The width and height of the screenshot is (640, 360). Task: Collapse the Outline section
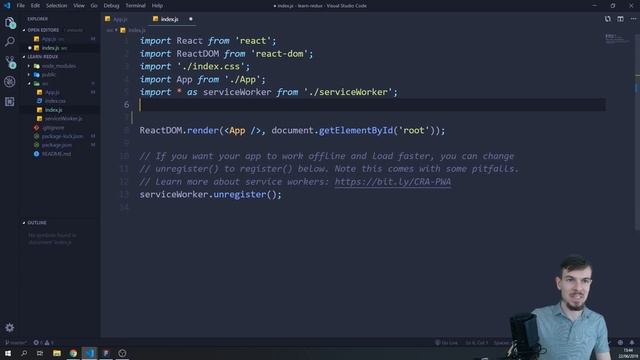point(37,223)
